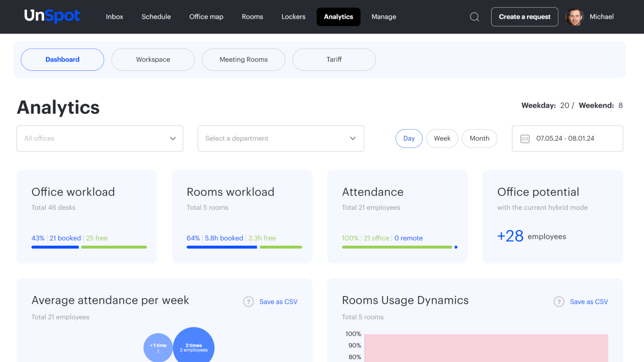
Task: Open the Select a department dropdown
Action: pyautogui.click(x=281, y=138)
